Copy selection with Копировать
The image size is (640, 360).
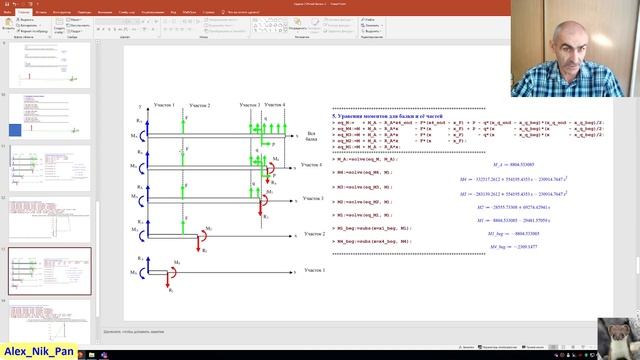pyautogui.click(x=27, y=25)
